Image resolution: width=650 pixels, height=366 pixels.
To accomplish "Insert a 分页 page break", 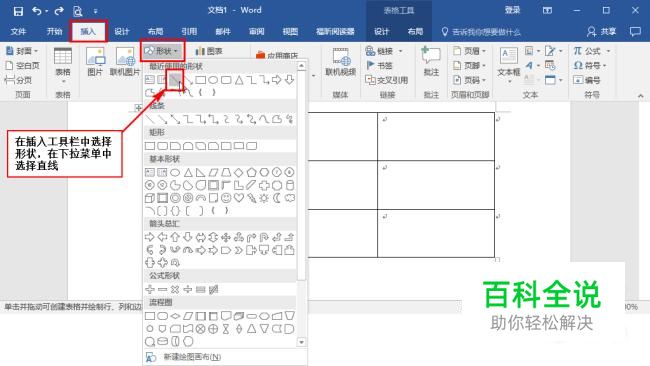I will click(x=18, y=80).
